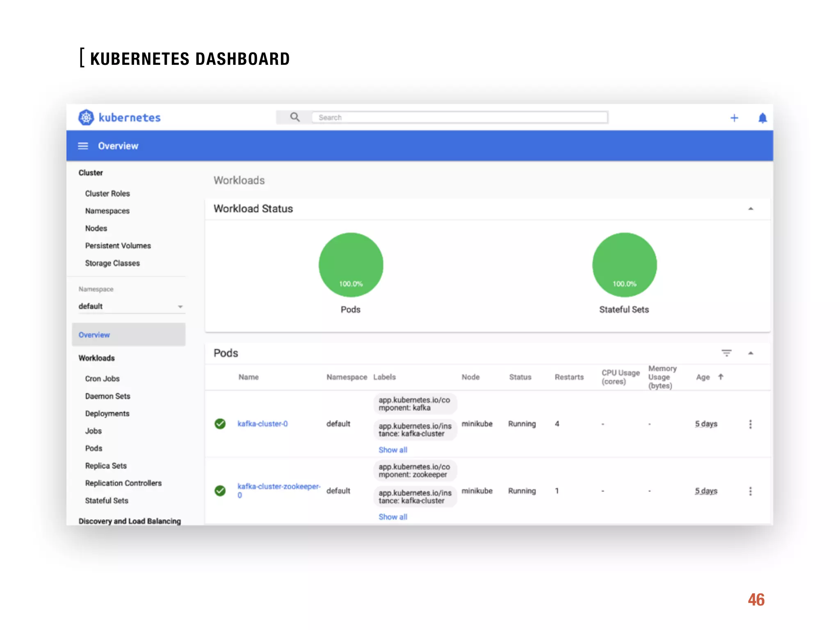Click Running status of kafka-cluster-zookeeper-0
The width and height of the screenshot is (840, 630).
pos(522,491)
